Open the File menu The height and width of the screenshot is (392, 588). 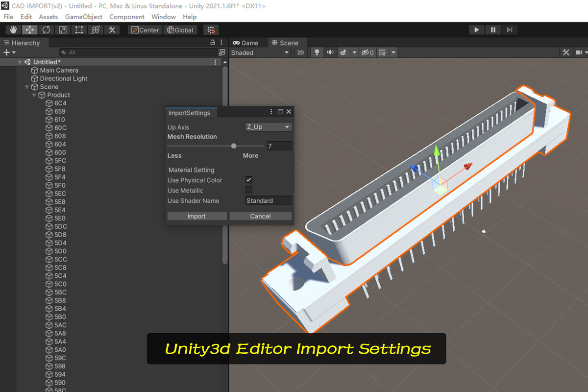[9, 17]
